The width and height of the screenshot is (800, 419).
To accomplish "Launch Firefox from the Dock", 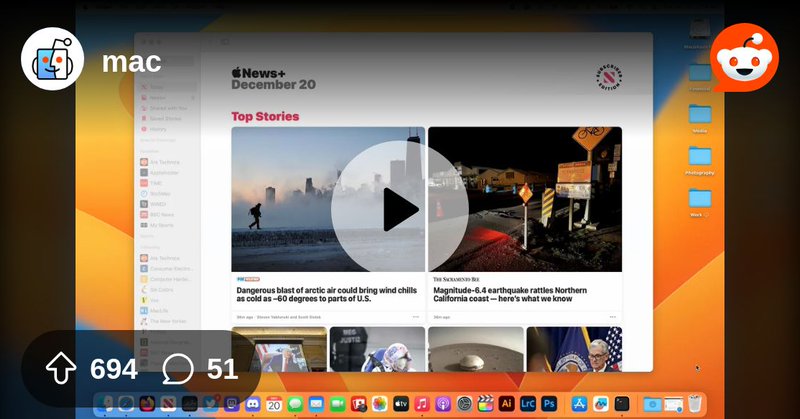I will (x=147, y=404).
